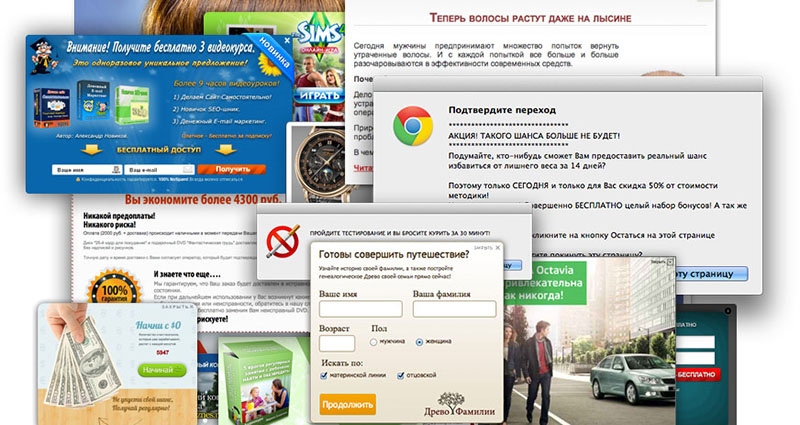The height and width of the screenshot is (425, 800).
Task: Click the Ваше имя field in blue popup
Action: pyautogui.click(x=87, y=169)
